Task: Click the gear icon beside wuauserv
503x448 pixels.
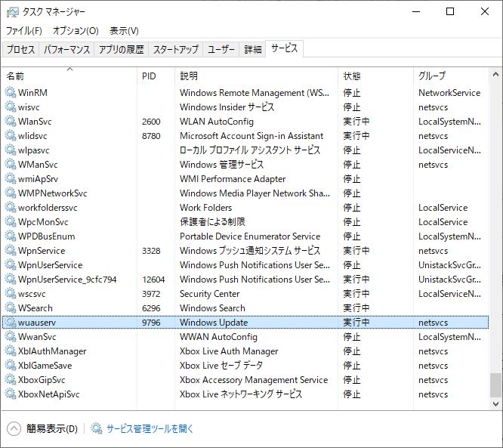Action: [x=11, y=322]
